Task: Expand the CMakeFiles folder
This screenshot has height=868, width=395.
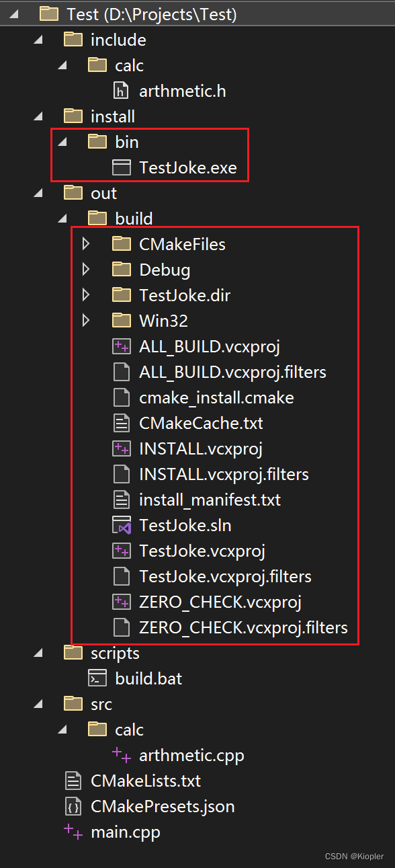Action: coord(86,244)
